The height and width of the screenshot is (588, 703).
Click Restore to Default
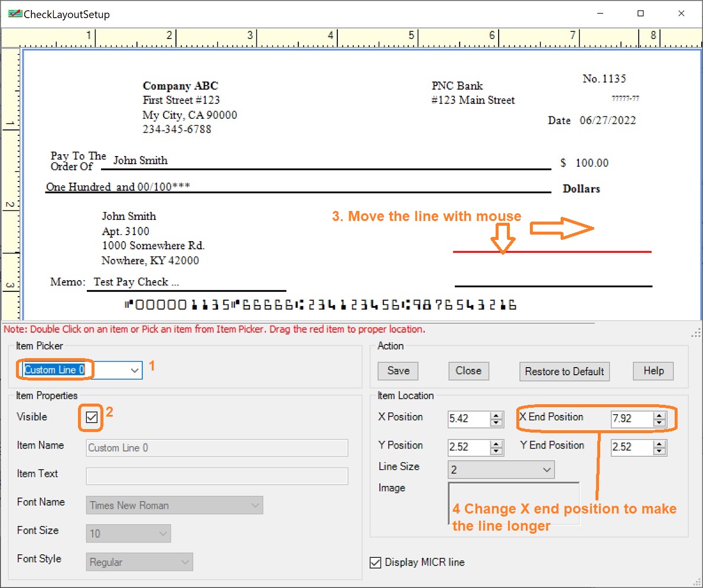564,372
